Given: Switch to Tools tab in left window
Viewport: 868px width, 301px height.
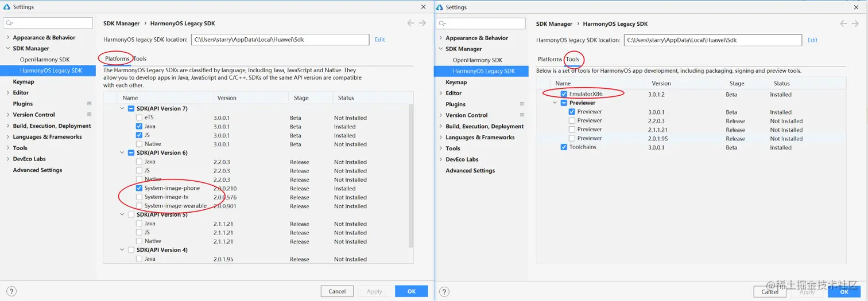Looking at the screenshot, I should point(140,58).
